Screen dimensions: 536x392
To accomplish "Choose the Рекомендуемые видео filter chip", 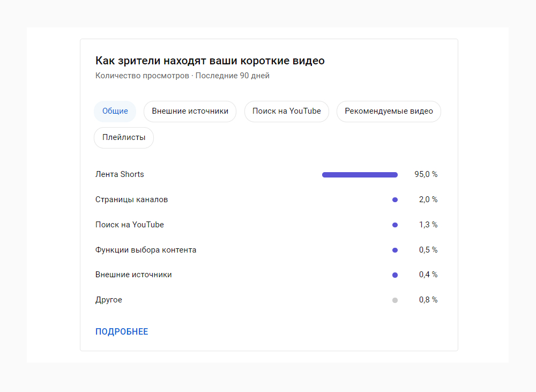I will 389,112.
